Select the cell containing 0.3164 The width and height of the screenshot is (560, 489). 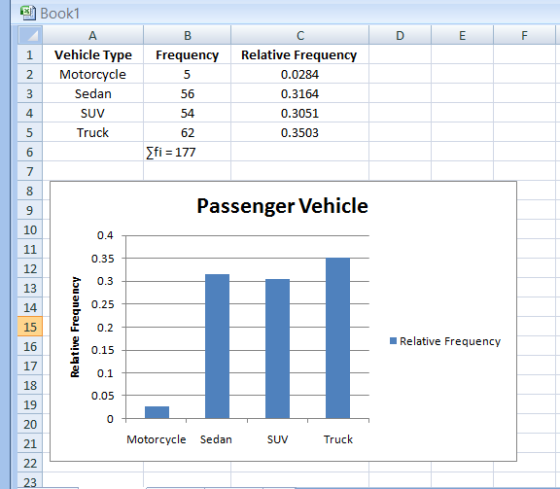click(x=300, y=94)
